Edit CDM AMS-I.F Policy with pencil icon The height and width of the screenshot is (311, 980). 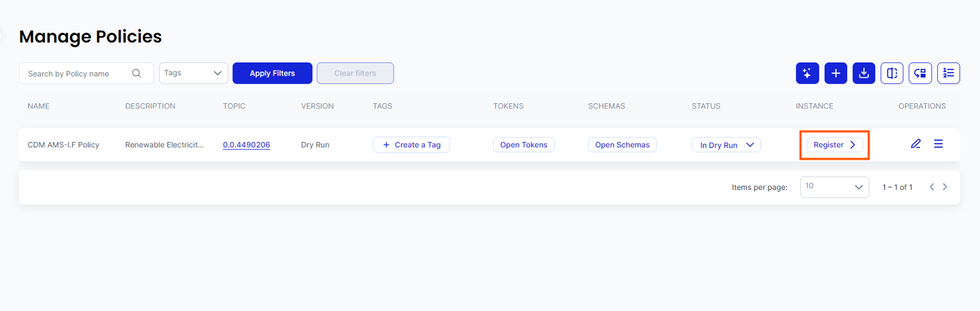(916, 144)
